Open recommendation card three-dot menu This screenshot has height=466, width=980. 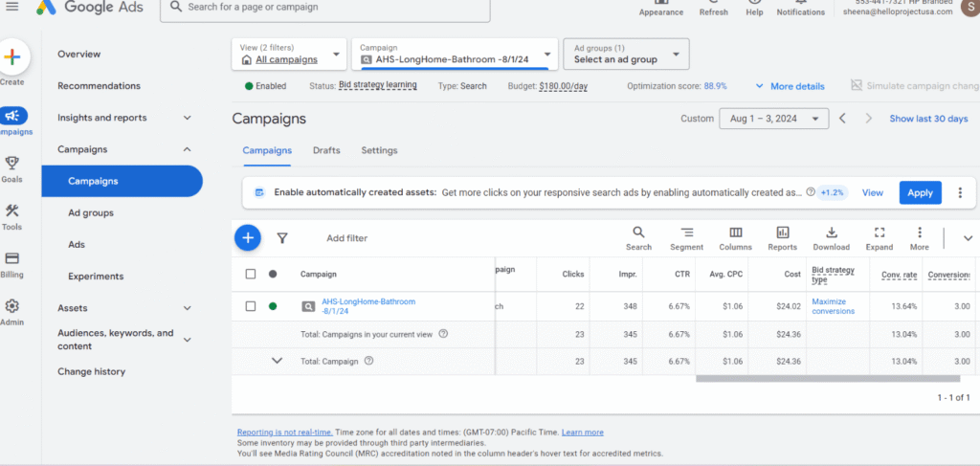pyautogui.click(x=960, y=192)
